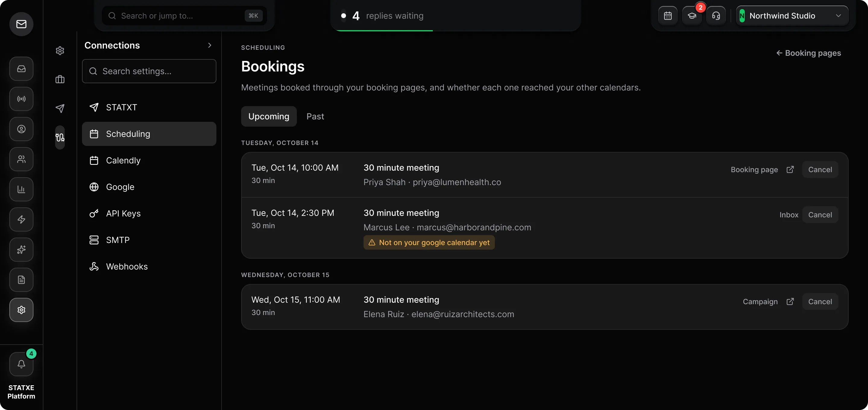The height and width of the screenshot is (410, 868).
Task: Cancel the Elena Ruiz Wednesday booking
Action: point(820,302)
